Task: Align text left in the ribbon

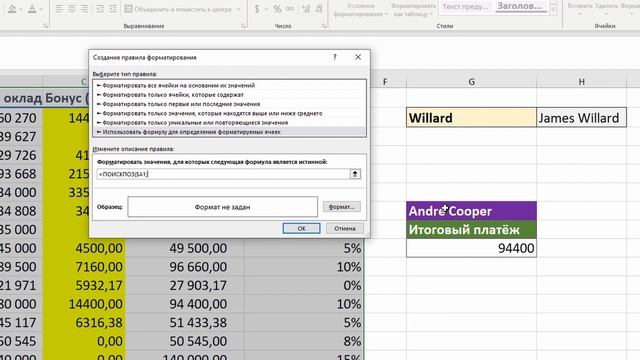Action: point(59,9)
